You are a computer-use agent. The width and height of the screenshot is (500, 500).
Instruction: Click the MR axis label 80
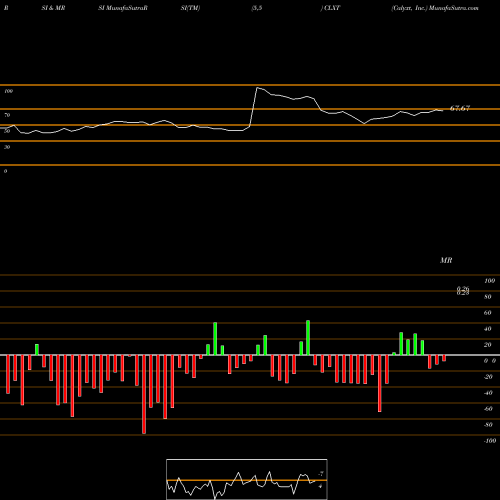coord(488,297)
